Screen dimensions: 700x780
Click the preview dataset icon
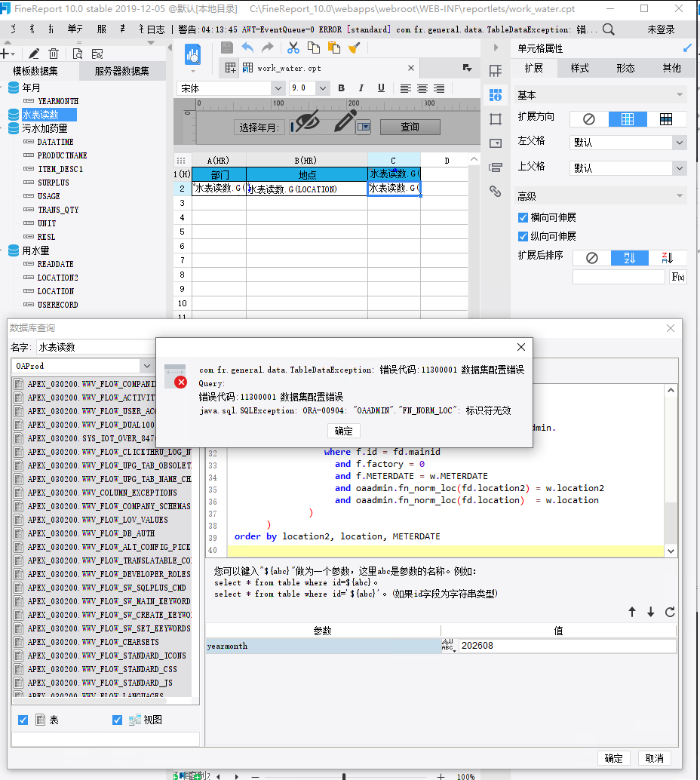[78, 54]
